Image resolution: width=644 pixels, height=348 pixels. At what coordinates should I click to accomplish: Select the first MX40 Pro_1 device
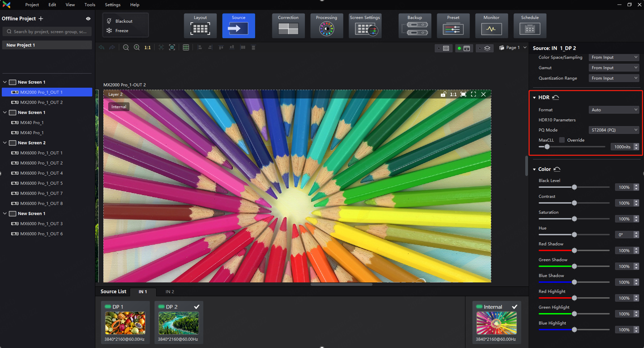(x=47, y=123)
